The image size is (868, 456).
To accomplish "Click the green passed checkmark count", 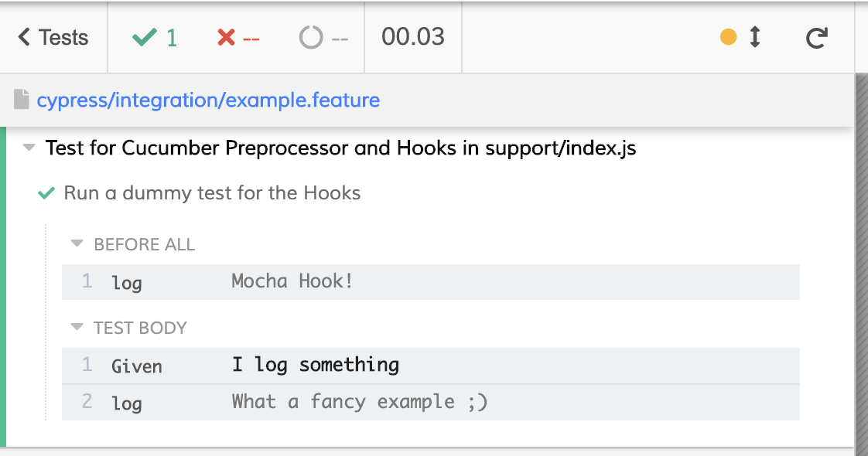I will coord(155,38).
